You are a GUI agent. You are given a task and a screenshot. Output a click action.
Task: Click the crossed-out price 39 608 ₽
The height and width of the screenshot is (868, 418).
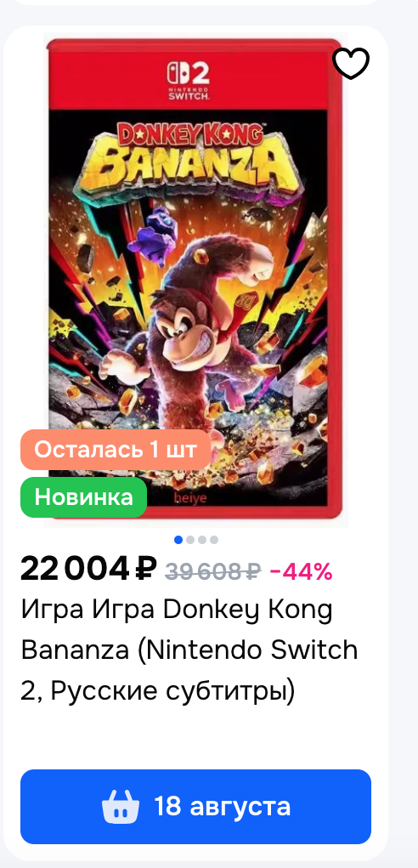(x=213, y=572)
